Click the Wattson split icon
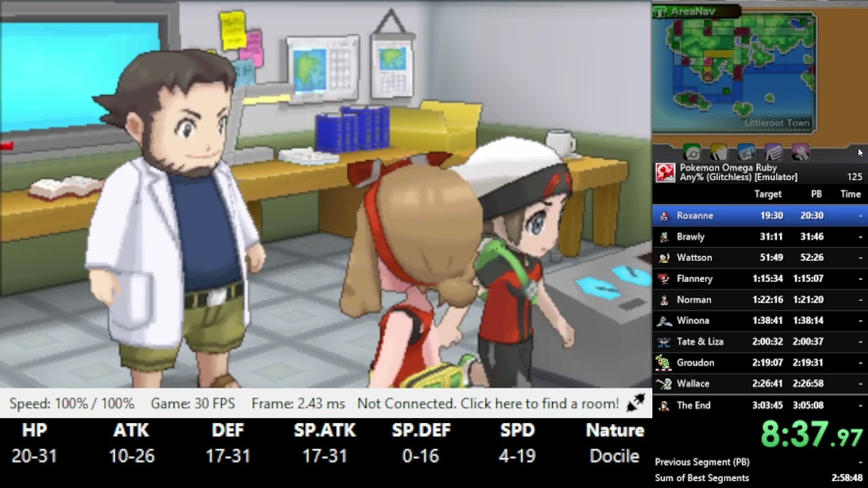The width and height of the screenshot is (868, 488). click(664, 258)
